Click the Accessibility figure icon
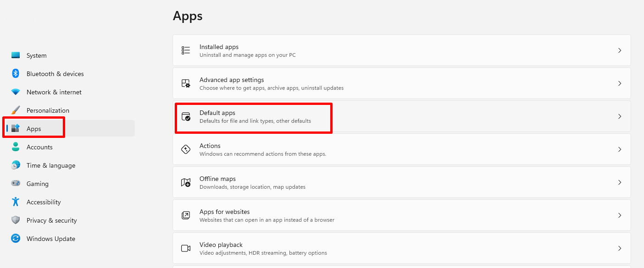The width and height of the screenshot is (644, 268). tap(16, 202)
